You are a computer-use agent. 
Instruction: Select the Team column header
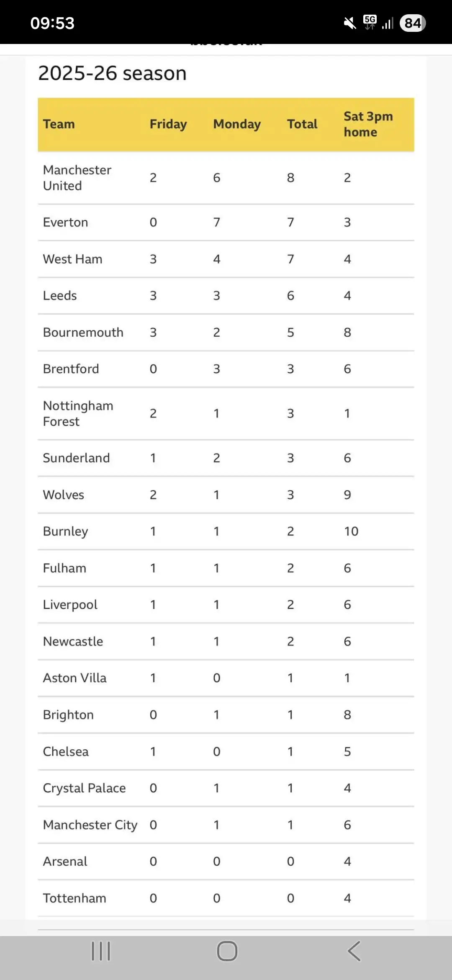click(x=59, y=124)
